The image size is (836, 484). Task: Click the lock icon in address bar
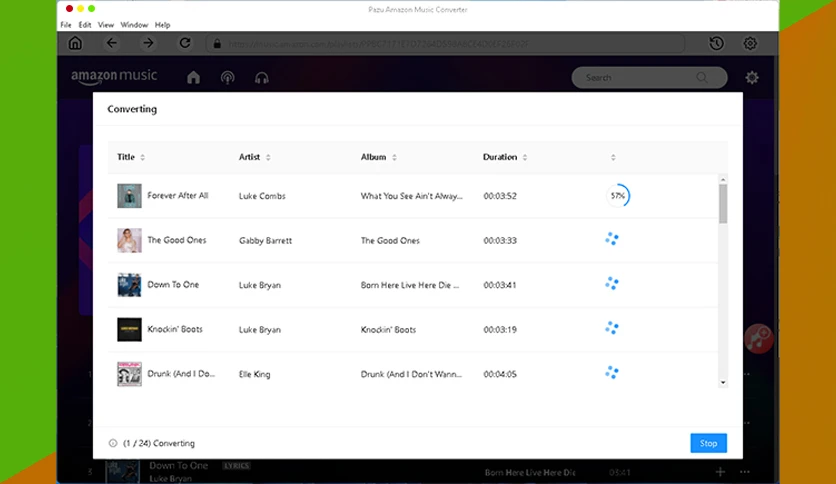[217, 44]
